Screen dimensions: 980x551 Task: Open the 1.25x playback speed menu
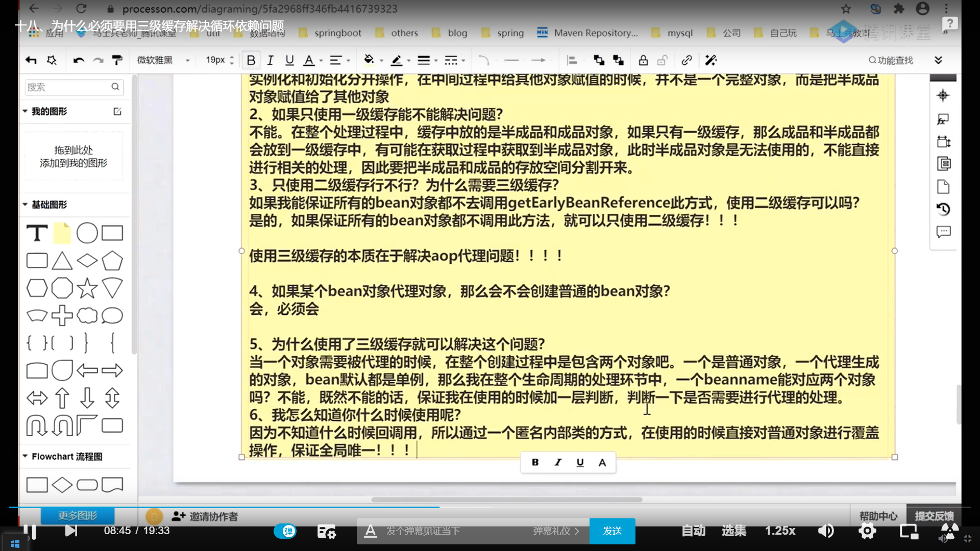(x=779, y=531)
